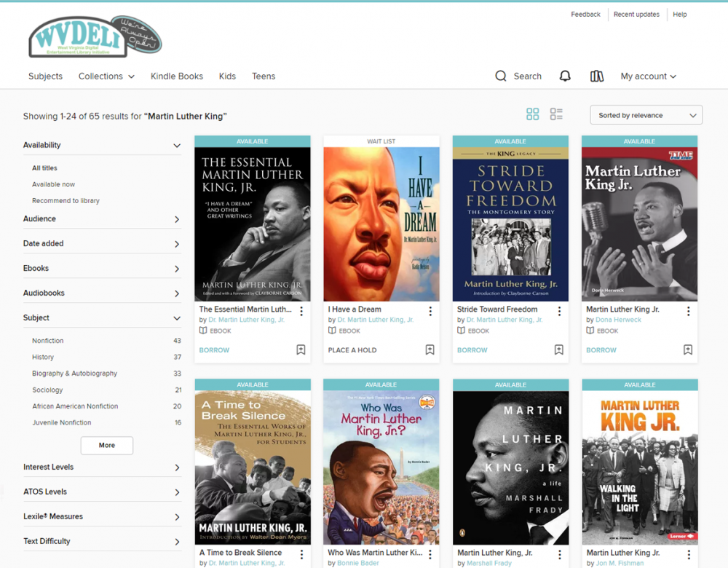Open Who Was Martin Luther King cover
This screenshot has width=728, height=568.
(x=381, y=468)
